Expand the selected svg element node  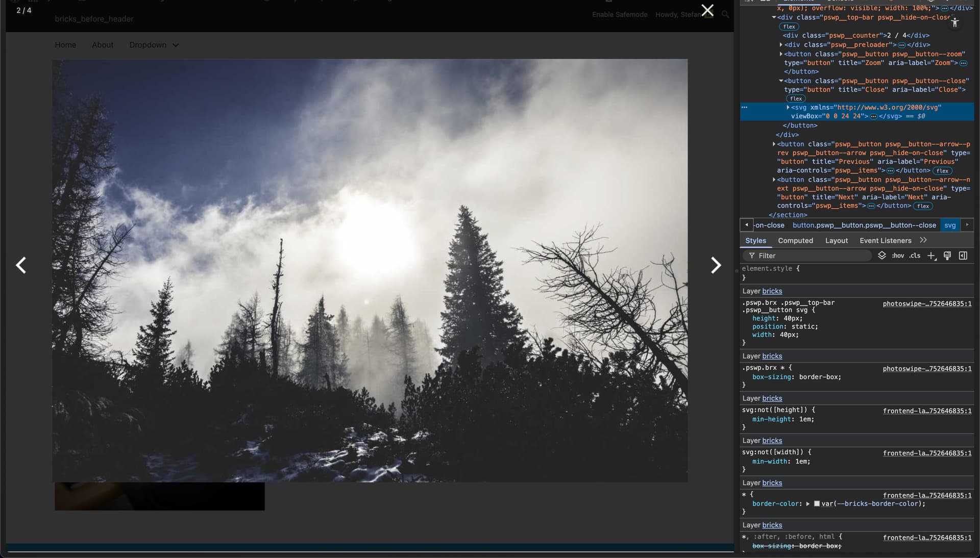click(788, 108)
